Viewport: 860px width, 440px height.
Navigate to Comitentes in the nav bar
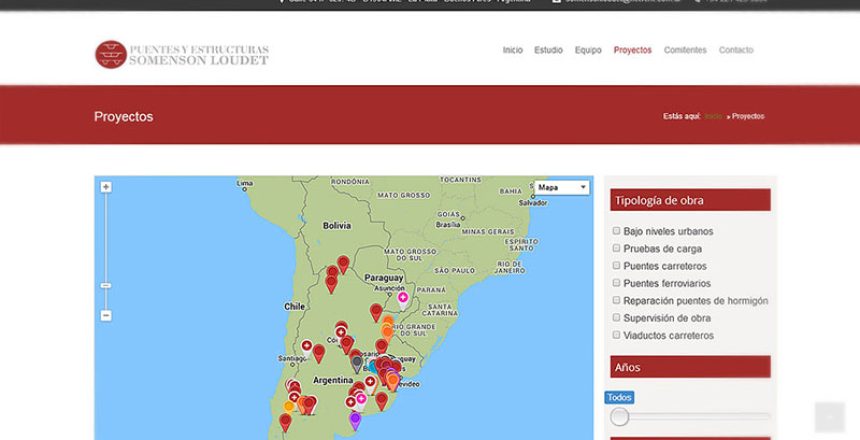click(685, 50)
